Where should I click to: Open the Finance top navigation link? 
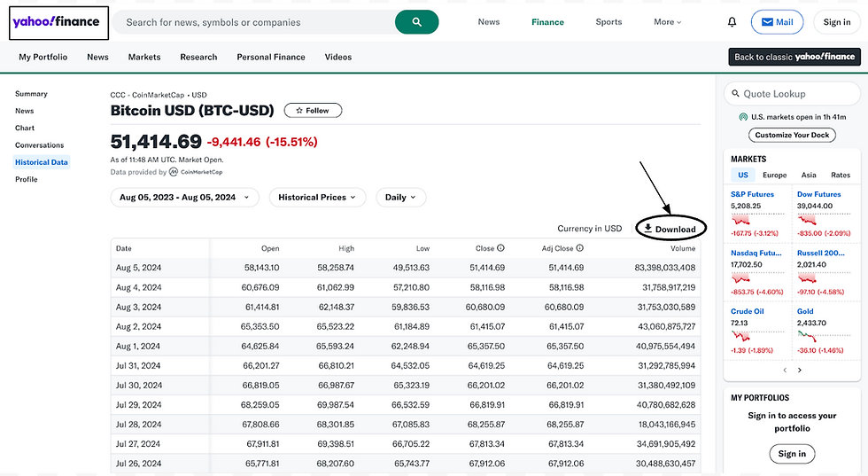click(x=547, y=22)
